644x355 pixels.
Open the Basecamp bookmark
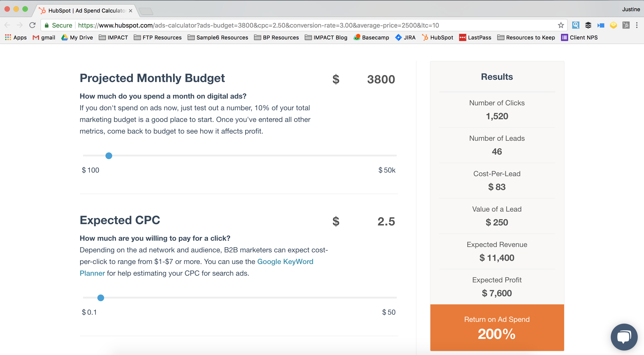pos(371,37)
